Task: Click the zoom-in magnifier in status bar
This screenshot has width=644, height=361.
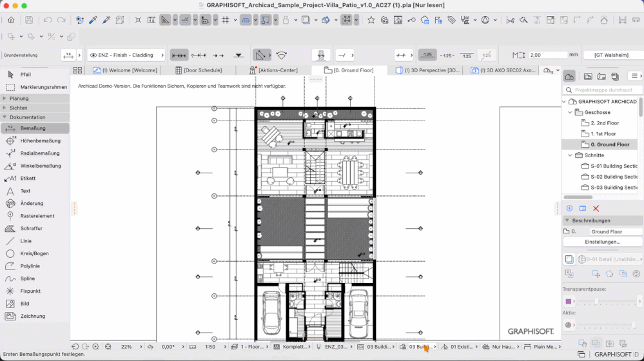Action: click(x=95, y=347)
